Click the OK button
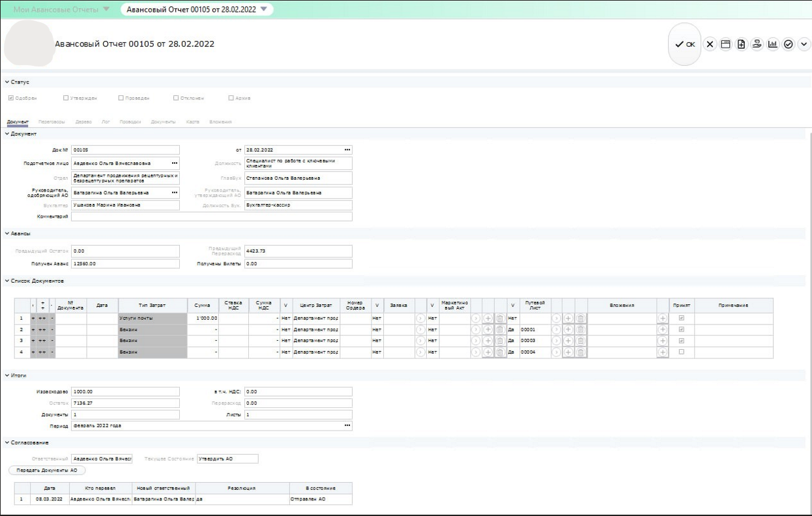The height and width of the screenshot is (516, 812). click(685, 44)
